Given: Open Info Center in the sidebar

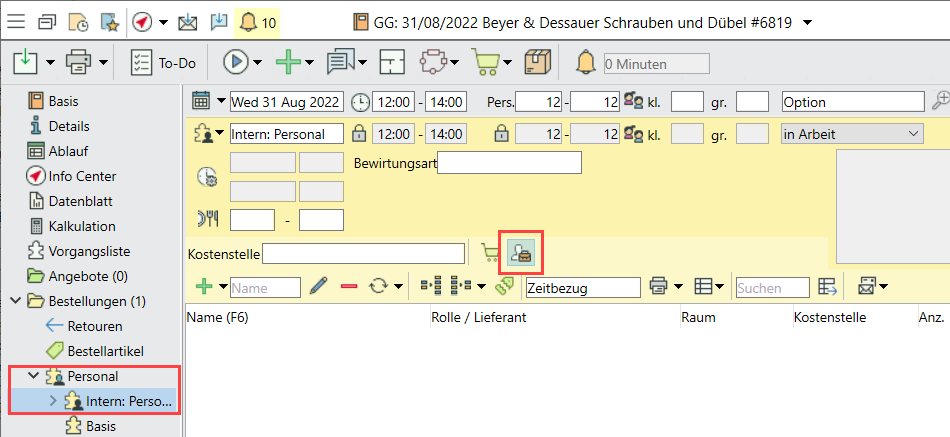Looking at the screenshot, I should (81, 176).
